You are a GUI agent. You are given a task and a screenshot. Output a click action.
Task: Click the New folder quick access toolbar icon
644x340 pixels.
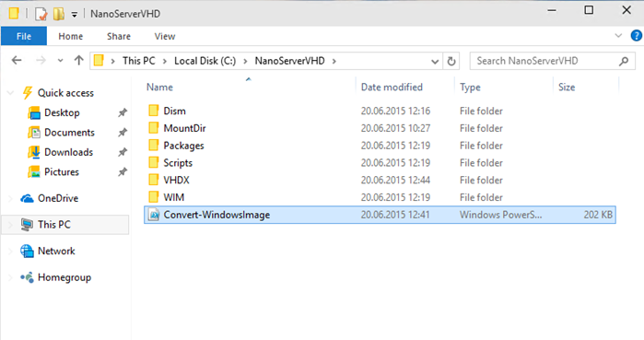click(x=59, y=14)
